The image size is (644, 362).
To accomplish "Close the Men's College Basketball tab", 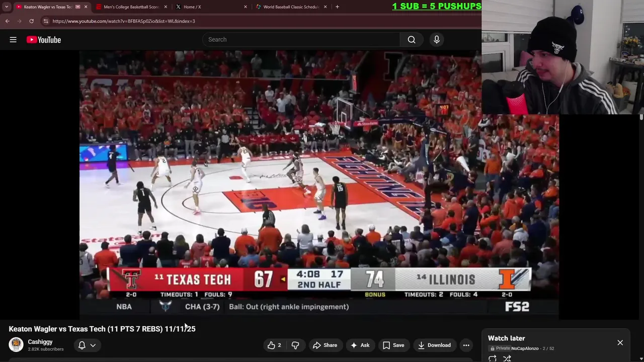I will [166, 7].
